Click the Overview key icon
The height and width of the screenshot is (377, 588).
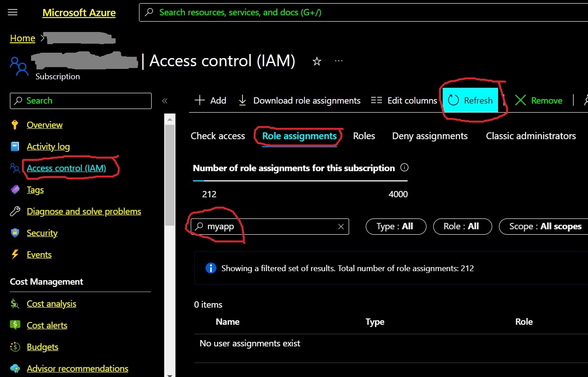(x=15, y=125)
